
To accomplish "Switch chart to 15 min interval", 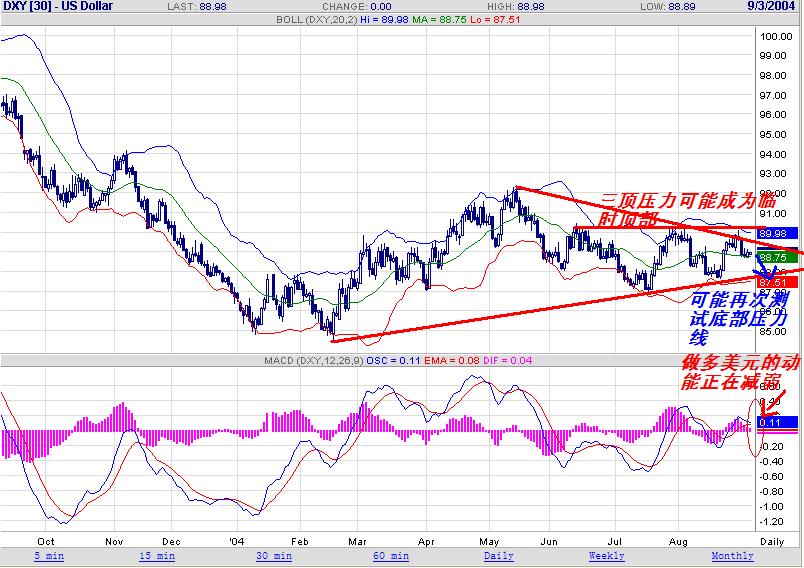I will point(157,556).
